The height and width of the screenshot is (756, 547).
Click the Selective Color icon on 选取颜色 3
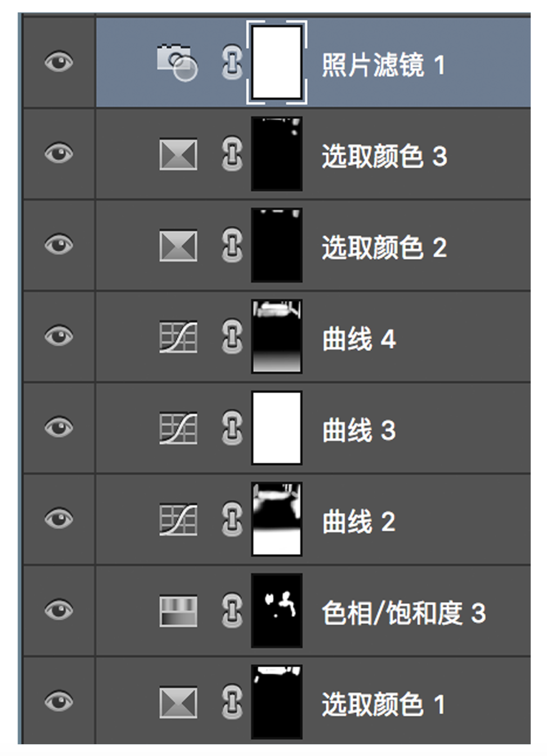pyautogui.click(x=178, y=154)
